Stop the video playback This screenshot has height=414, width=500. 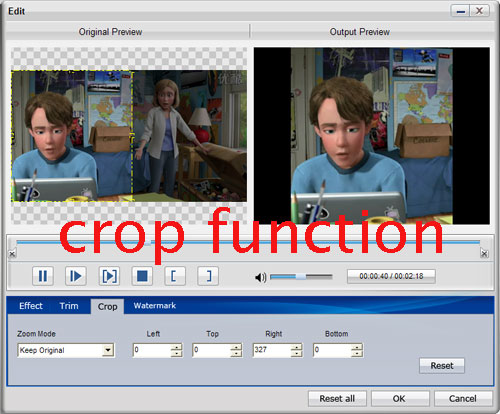[x=142, y=276]
